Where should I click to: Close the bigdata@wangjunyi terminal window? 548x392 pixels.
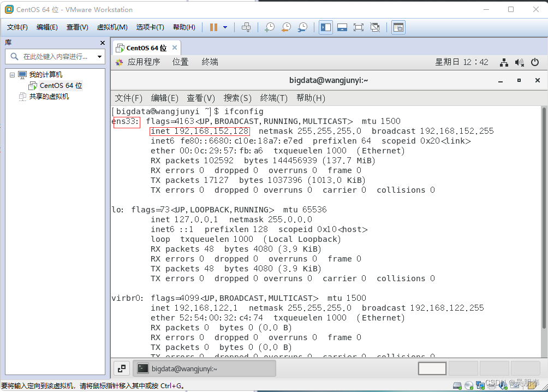[538, 80]
